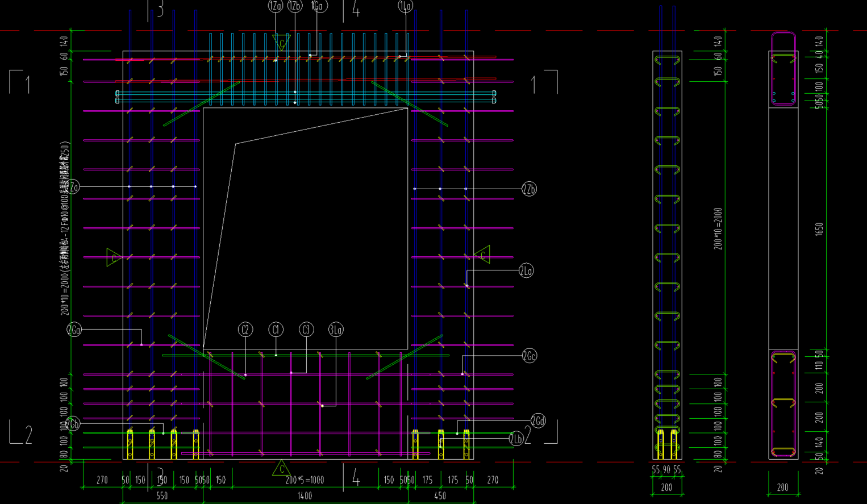Select the 3La callout bubble
The image size is (867, 504).
click(x=336, y=330)
